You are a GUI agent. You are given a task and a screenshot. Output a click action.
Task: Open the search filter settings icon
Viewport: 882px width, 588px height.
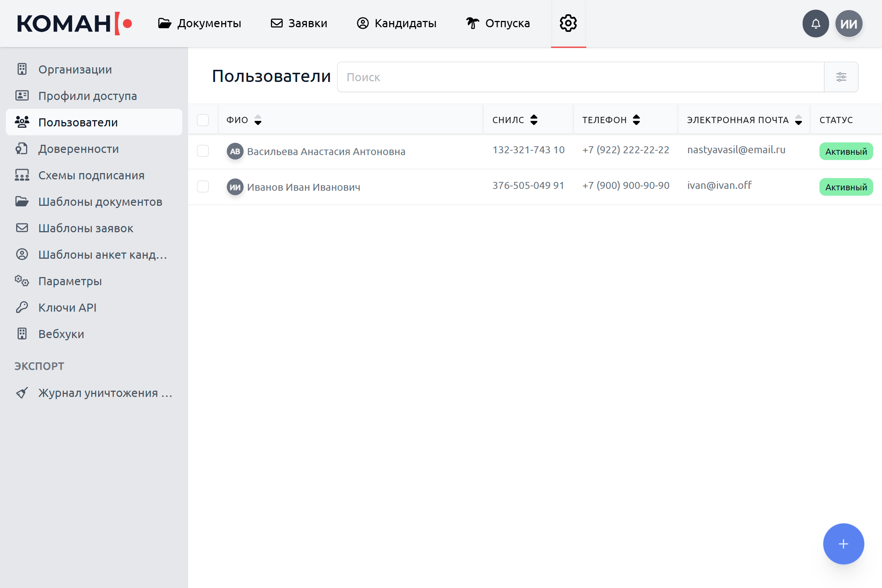coord(841,77)
